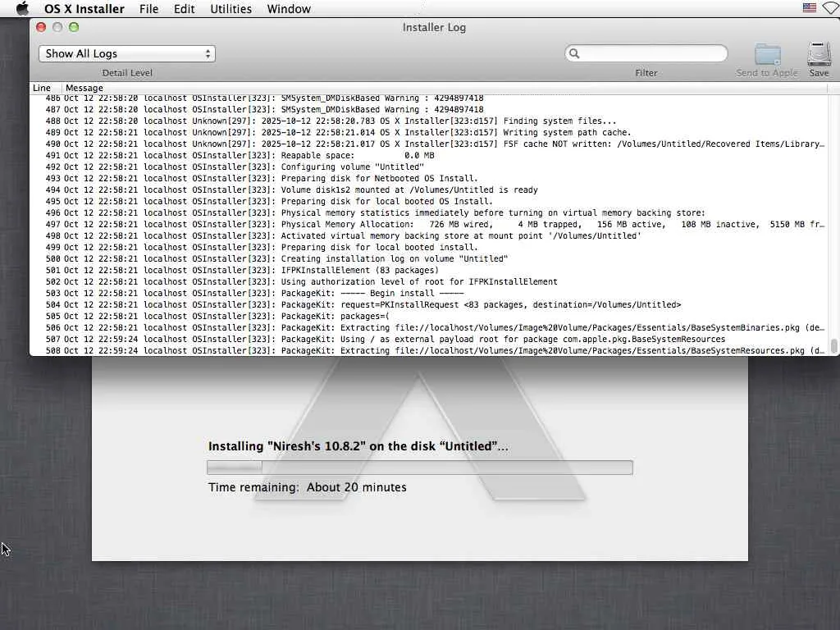Click the log vertical scrollbar thumb

coord(833,345)
